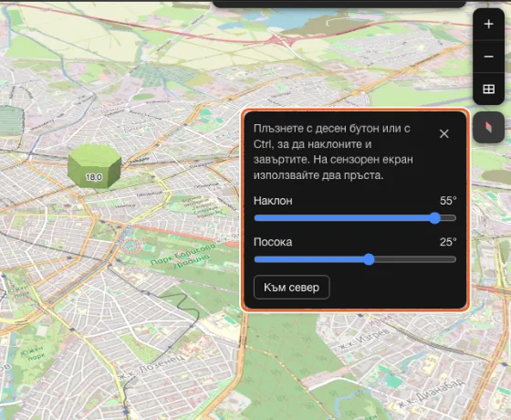Click the ж.к. Изгрев map label

tap(364, 339)
